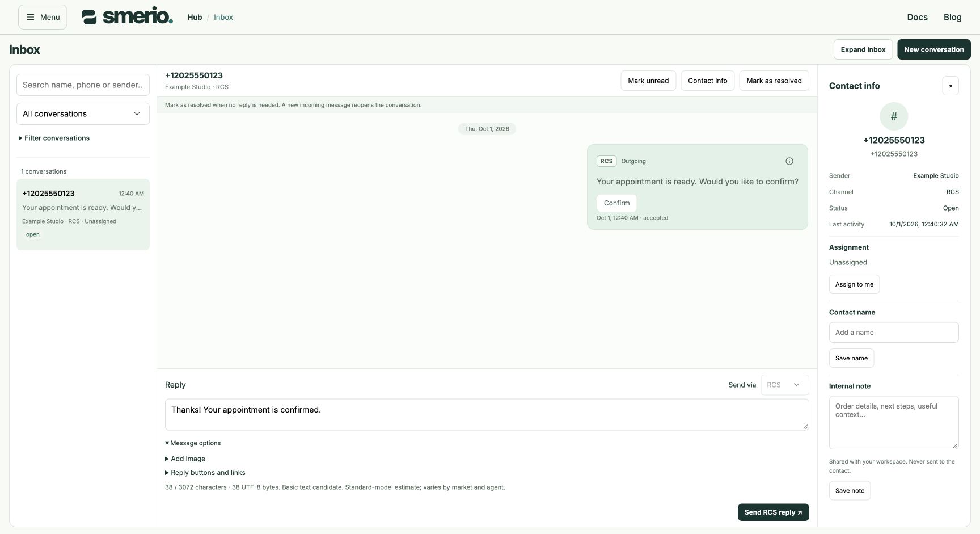
Task: Send the RCS reply
Action: (x=773, y=512)
